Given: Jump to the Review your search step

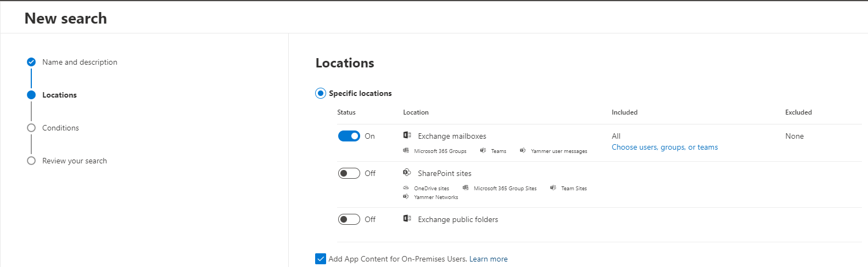Looking at the screenshot, I should coord(75,161).
